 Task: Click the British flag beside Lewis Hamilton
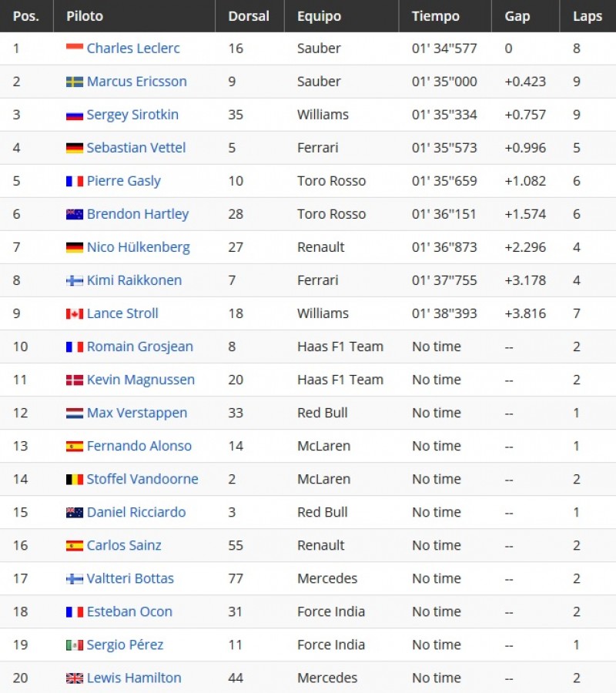pyautogui.click(x=74, y=678)
